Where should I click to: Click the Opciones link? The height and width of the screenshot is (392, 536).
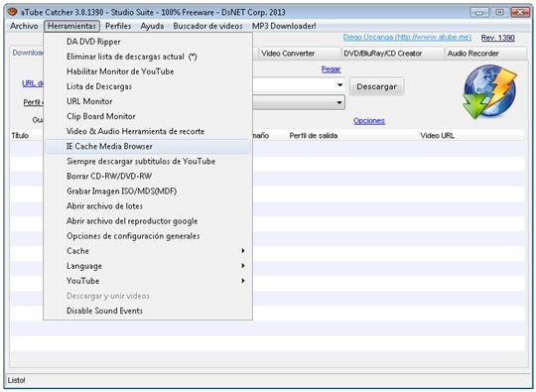tap(369, 121)
